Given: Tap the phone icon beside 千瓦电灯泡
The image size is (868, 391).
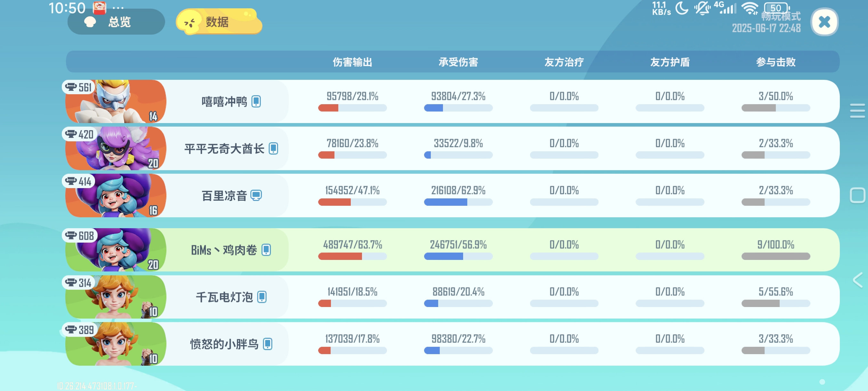Looking at the screenshot, I should pos(262,297).
